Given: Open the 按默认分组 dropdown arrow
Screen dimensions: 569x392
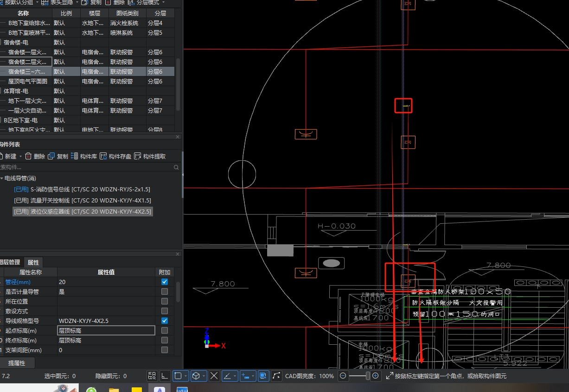Looking at the screenshot, I should 37,2.
